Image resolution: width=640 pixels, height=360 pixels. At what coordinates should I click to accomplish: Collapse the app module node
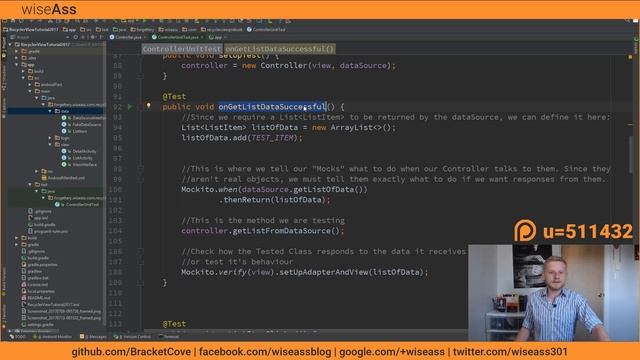point(17,64)
